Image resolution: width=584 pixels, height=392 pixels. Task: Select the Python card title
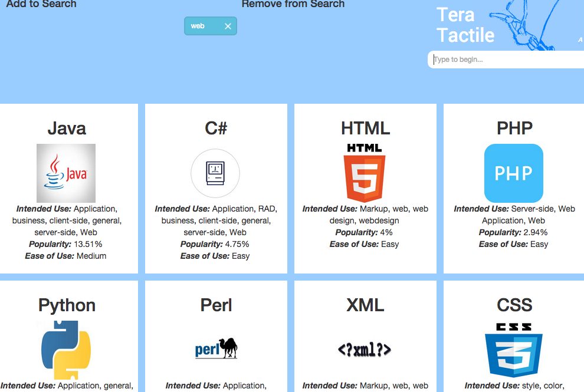67,305
